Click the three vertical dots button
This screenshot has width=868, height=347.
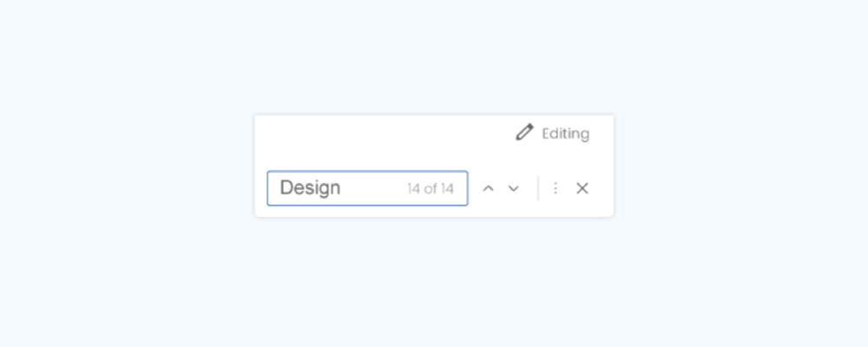[x=556, y=188]
